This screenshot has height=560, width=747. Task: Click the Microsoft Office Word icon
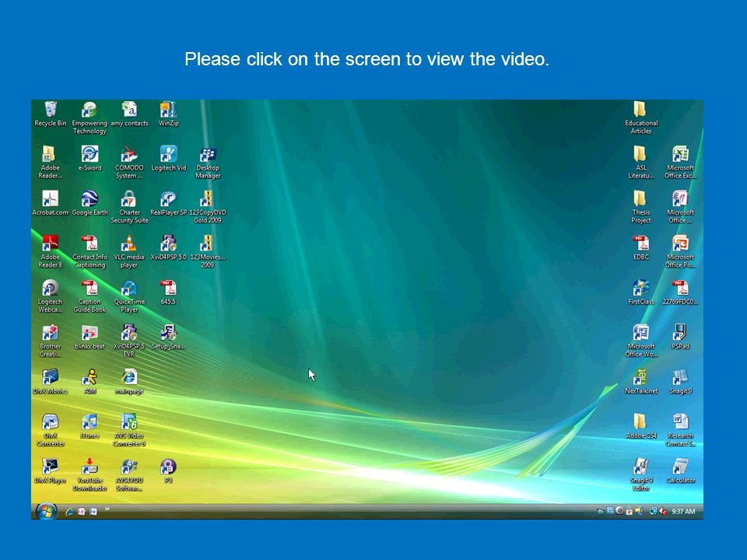(x=640, y=341)
